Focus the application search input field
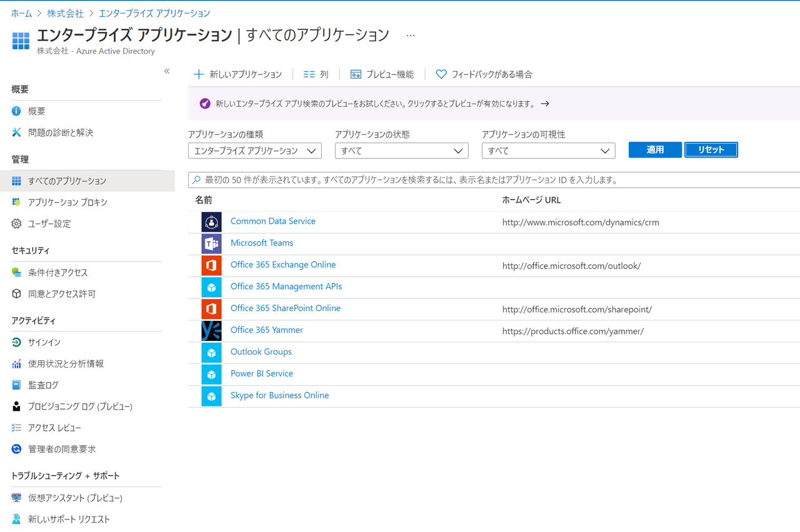800x532 pixels. (494, 180)
